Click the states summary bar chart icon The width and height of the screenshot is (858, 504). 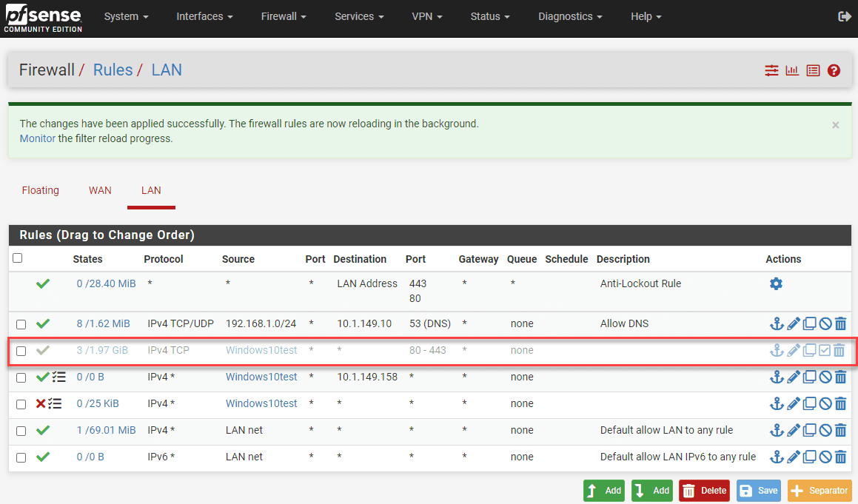[792, 70]
